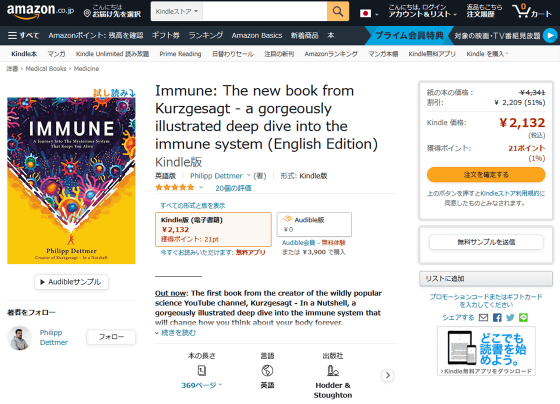This screenshot has height=404, width=560.
Task: Expand 続きを読む to read full description
Action: click(175, 333)
